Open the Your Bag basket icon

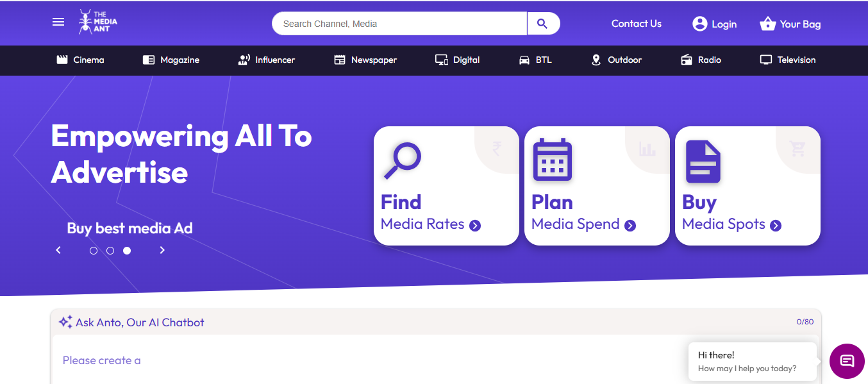pyautogui.click(x=767, y=24)
